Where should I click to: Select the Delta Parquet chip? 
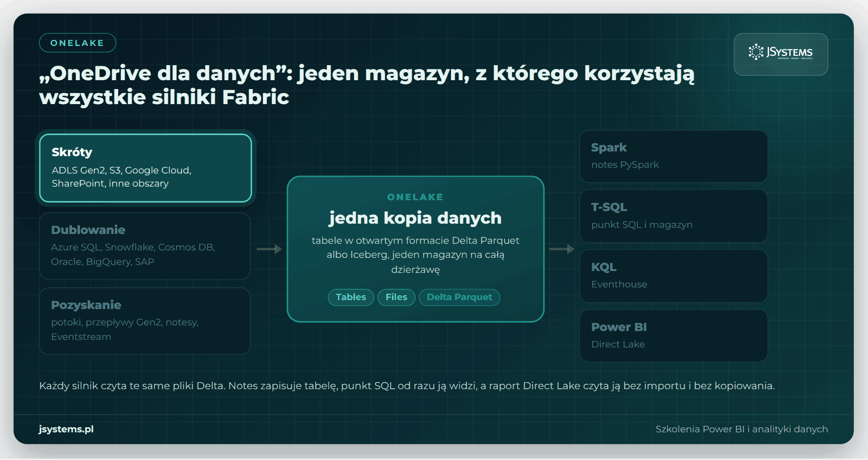click(460, 297)
